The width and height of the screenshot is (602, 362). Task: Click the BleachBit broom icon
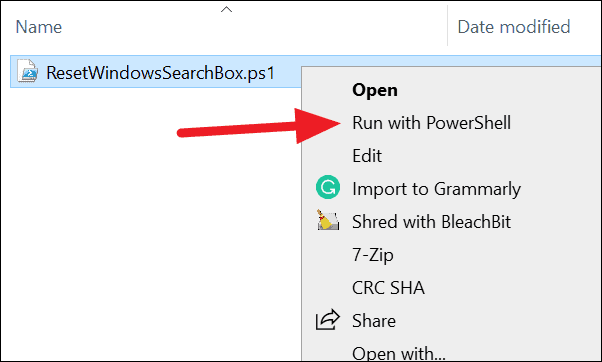(327, 220)
